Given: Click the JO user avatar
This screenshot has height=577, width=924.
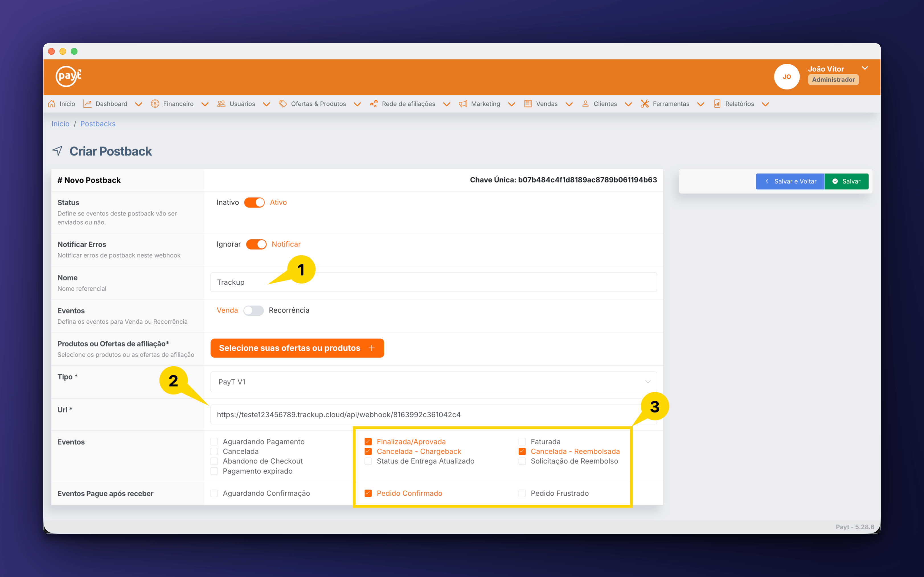Looking at the screenshot, I should (x=786, y=77).
